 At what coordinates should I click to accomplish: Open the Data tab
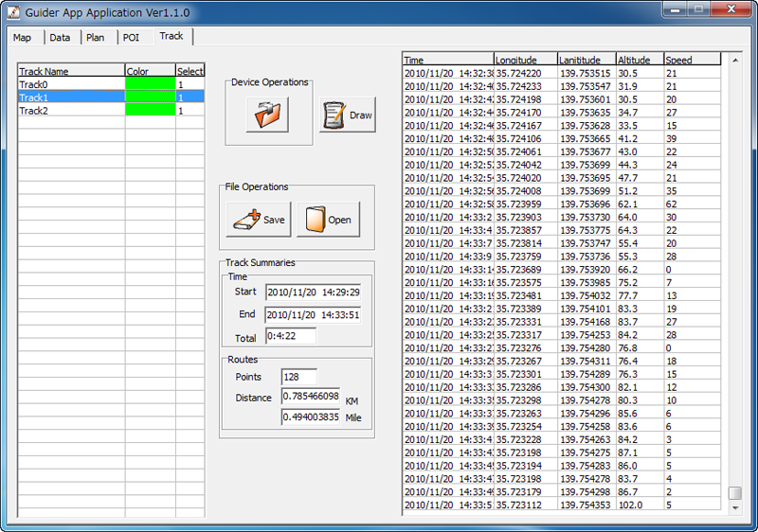(x=60, y=38)
